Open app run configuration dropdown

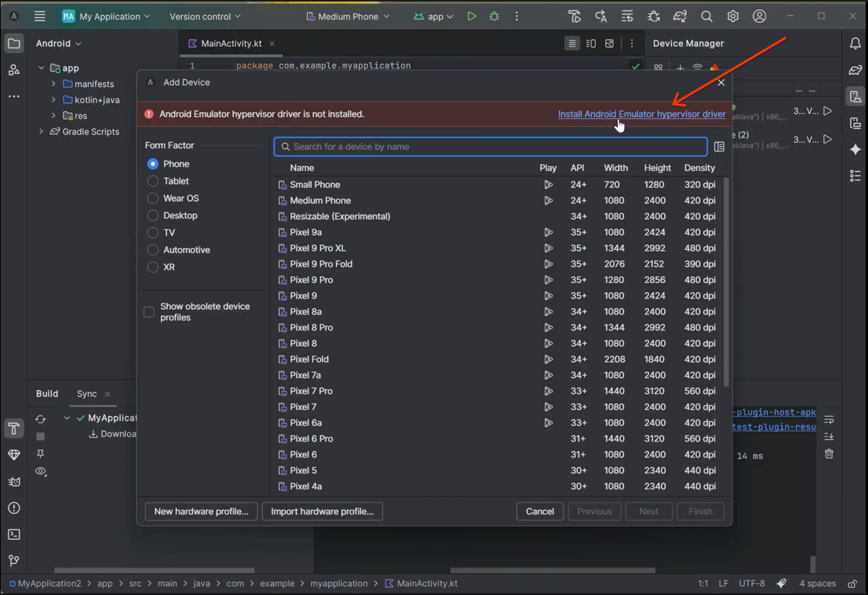(434, 16)
